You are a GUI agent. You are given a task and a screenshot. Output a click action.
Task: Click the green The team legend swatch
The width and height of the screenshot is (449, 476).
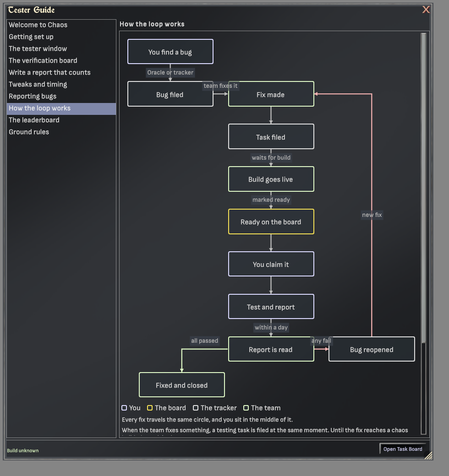(x=246, y=408)
